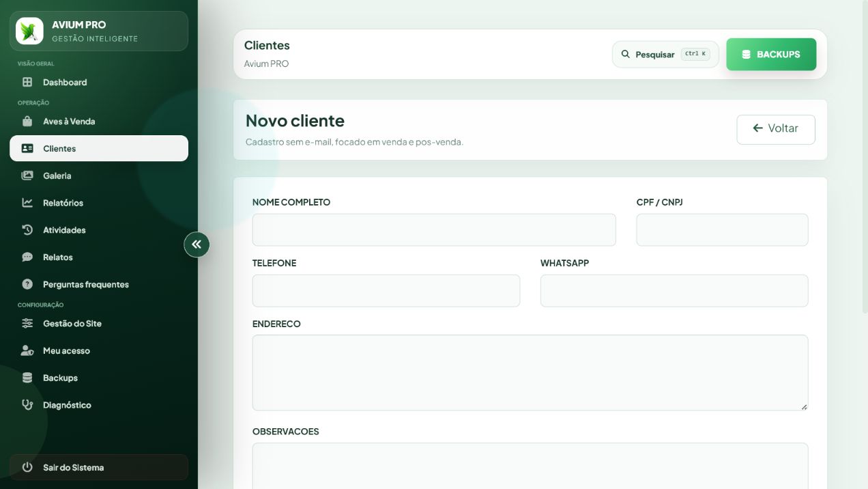Click the Clientes ID card icon
Screen dimensions: 868x489
27,148
